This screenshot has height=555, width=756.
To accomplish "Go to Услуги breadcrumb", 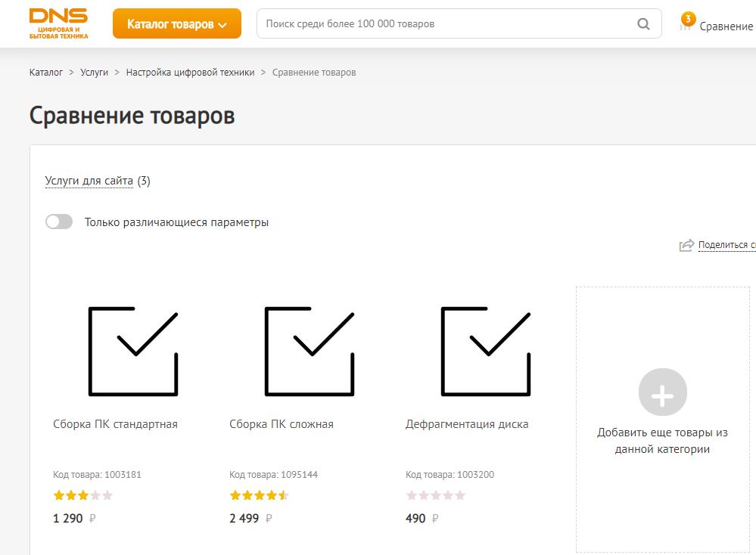I will click(95, 73).
